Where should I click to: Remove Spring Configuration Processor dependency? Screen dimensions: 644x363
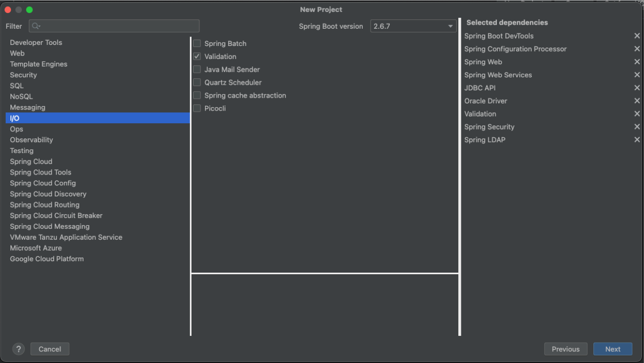637,49
